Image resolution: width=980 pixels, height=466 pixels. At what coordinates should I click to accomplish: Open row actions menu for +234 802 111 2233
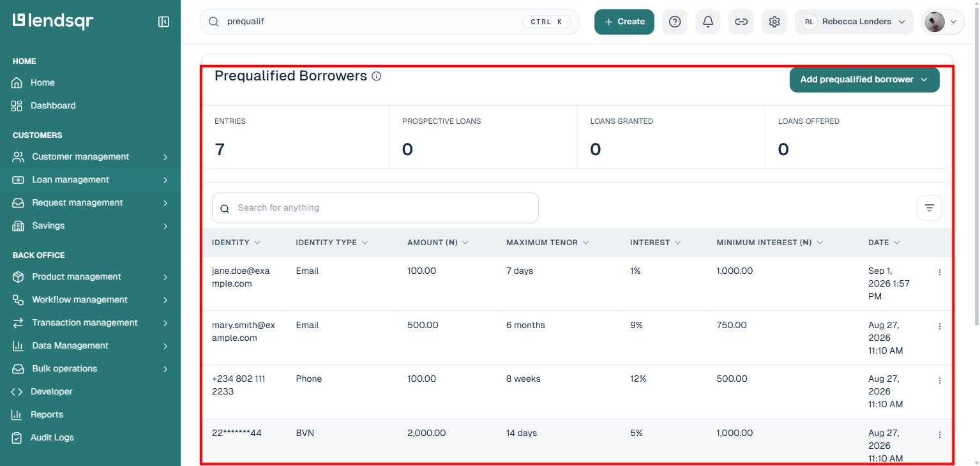940,380
